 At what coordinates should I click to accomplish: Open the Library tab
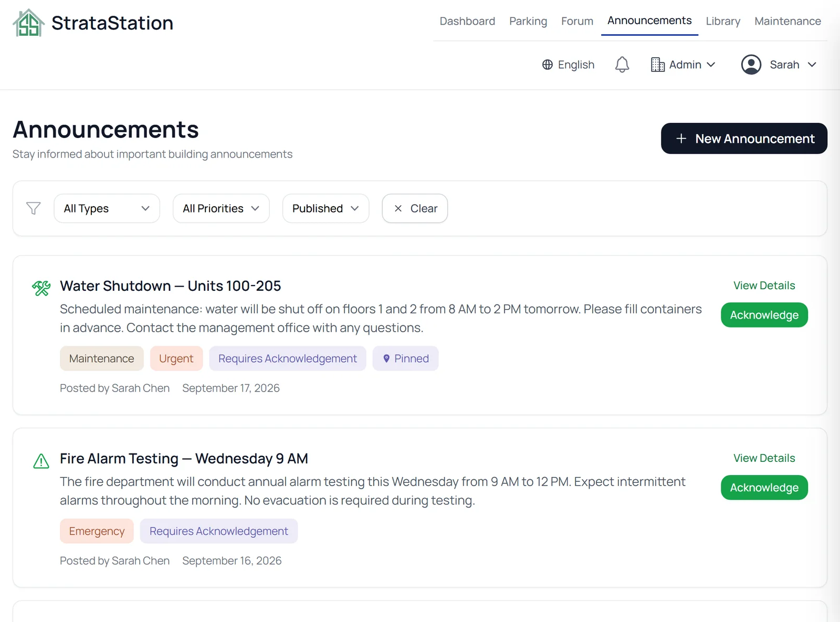click(723, 21)
